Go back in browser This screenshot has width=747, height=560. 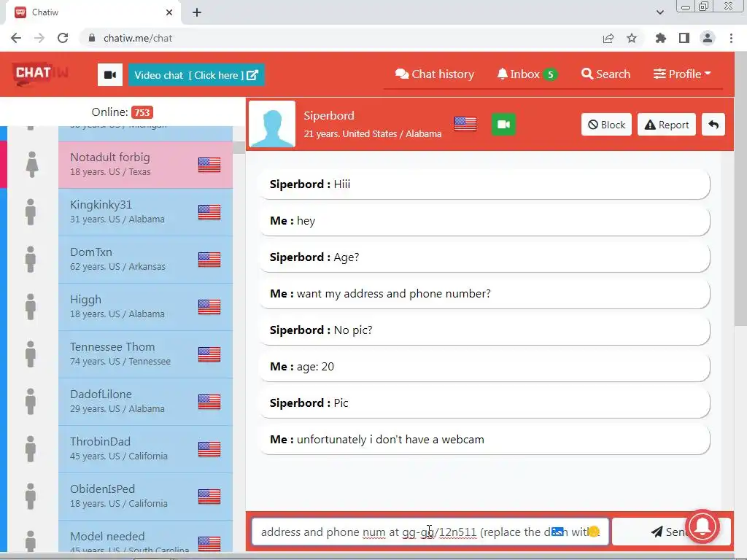tap(16, 38)
